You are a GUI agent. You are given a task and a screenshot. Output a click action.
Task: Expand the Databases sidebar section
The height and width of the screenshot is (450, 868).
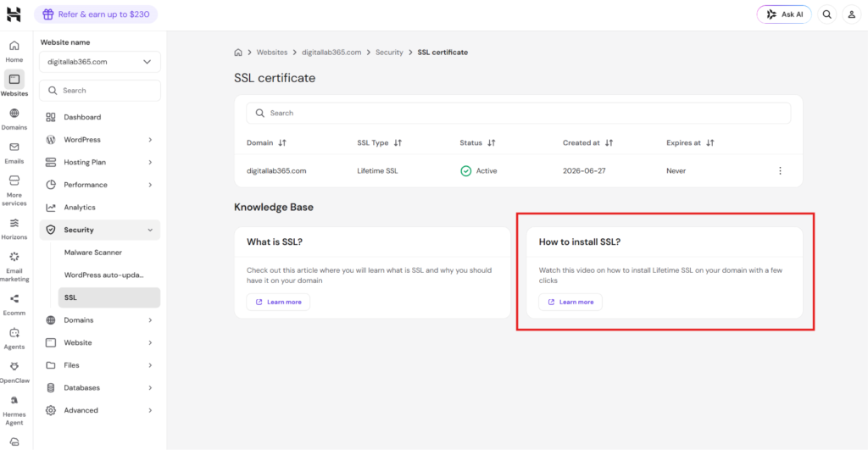point(100,387)
